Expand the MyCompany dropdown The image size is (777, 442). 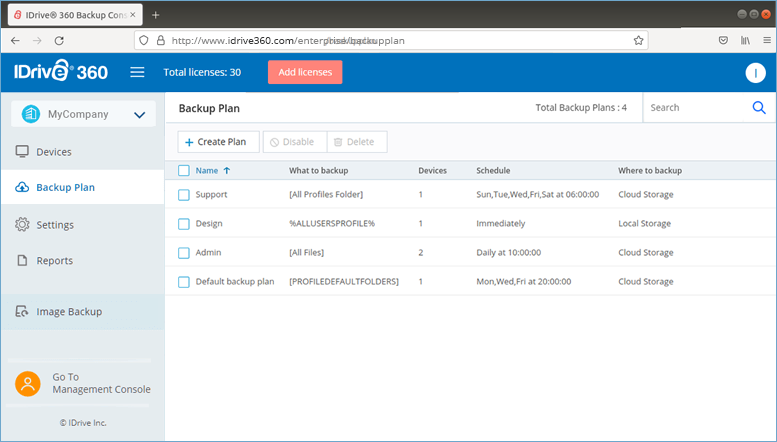[138, 115]
